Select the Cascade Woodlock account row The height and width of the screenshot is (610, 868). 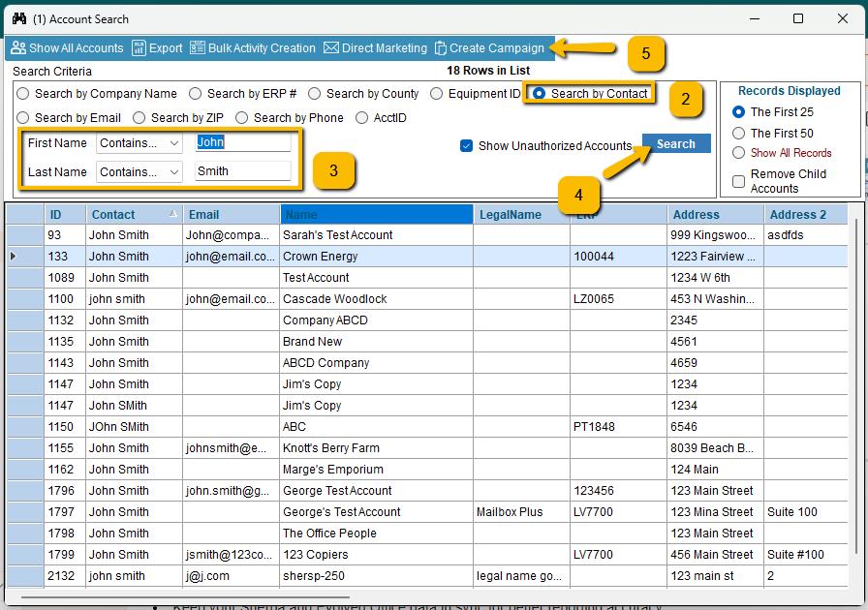(x=334, y=299)
